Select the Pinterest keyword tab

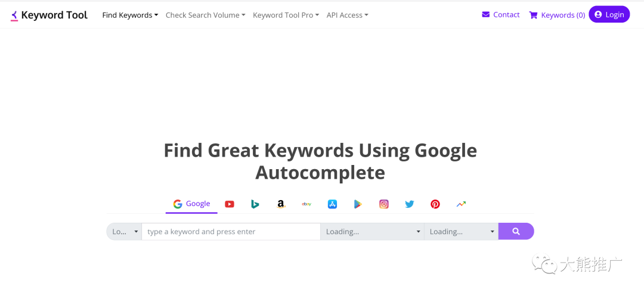tap(435, 204)
